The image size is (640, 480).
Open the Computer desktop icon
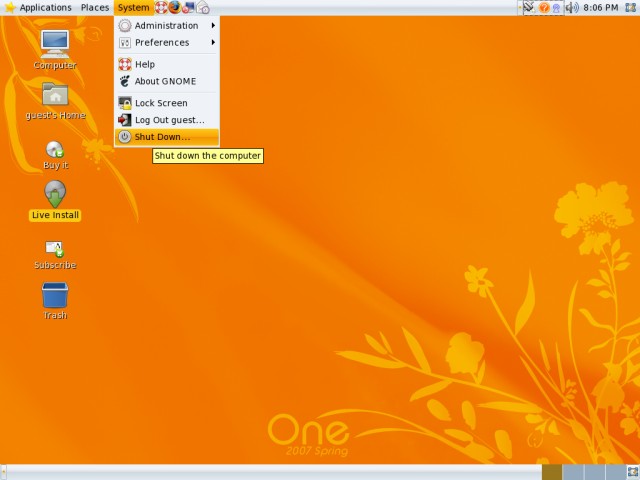[x=54, y=44]
